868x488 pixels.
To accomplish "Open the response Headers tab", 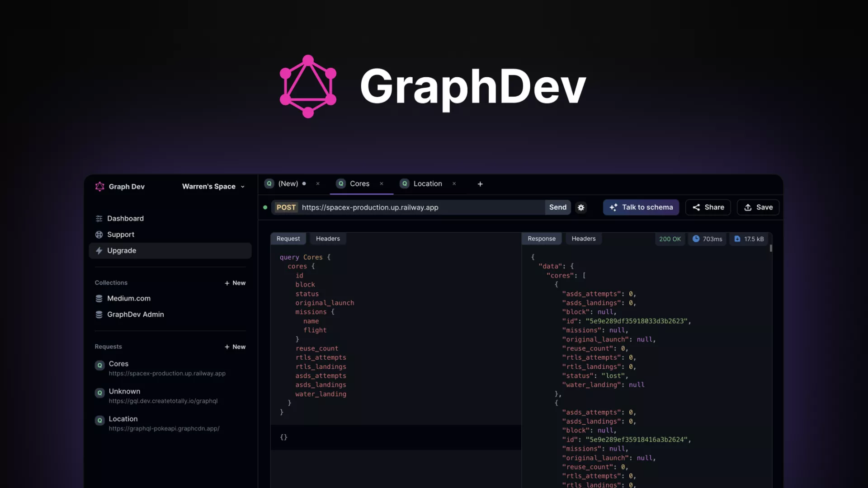I will [583, 239].
